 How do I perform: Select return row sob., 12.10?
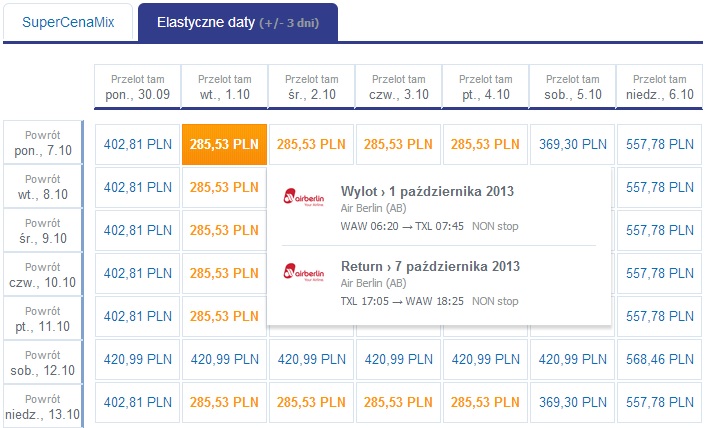(43, 363)
